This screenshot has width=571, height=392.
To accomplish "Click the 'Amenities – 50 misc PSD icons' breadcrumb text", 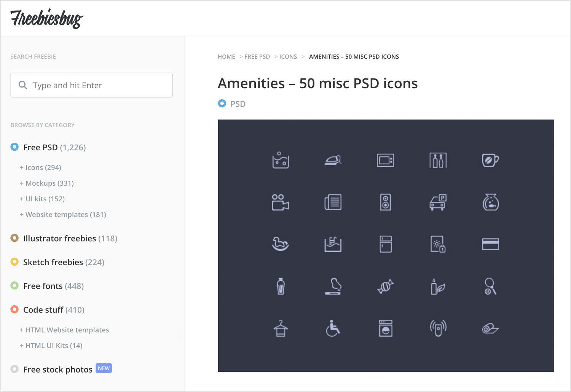I will click(x=354, y=57).
